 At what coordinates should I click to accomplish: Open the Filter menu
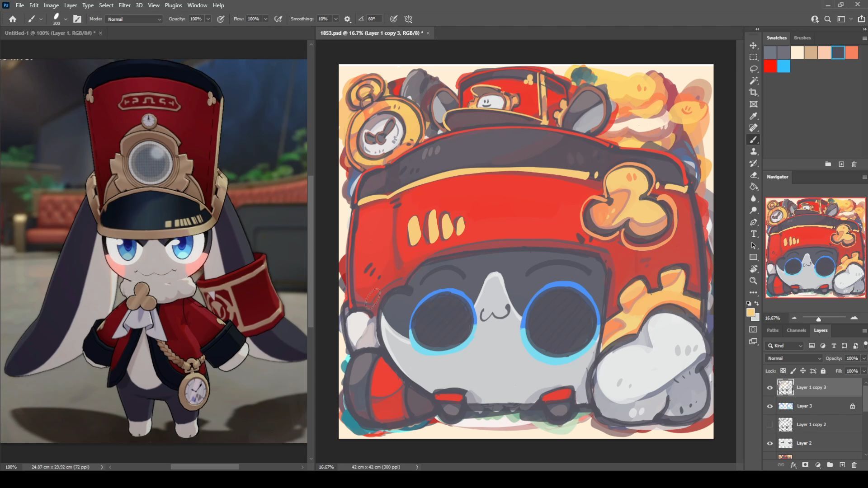[124, 5]
